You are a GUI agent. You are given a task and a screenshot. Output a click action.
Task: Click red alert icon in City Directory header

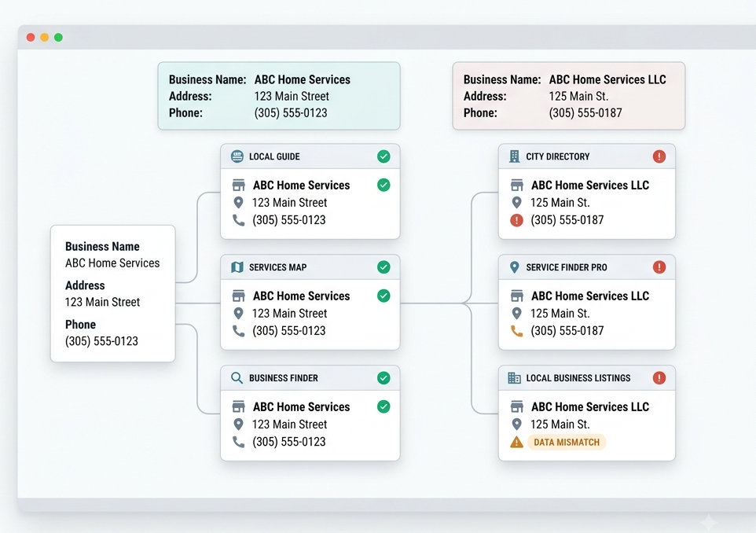coord(659,156)
